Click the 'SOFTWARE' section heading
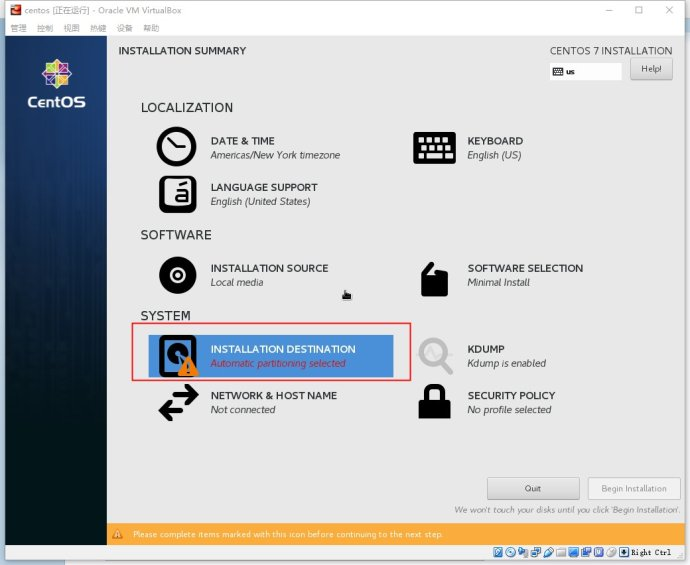Viewport: 690px width, 565px height. pyautogui.click(x=176, y=235)
